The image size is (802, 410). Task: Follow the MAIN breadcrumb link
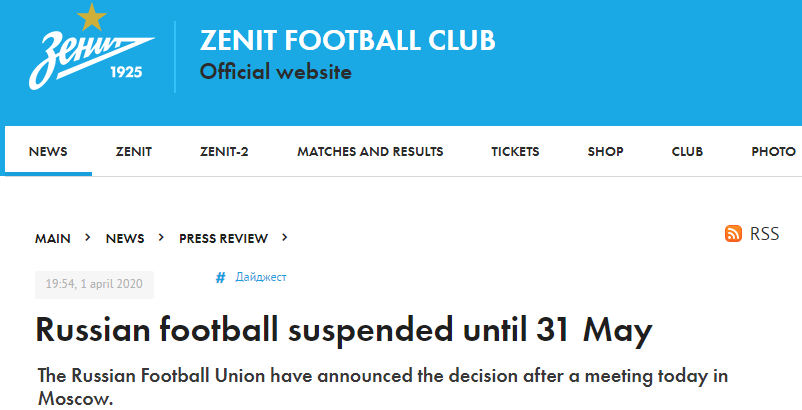click(53, 239)
